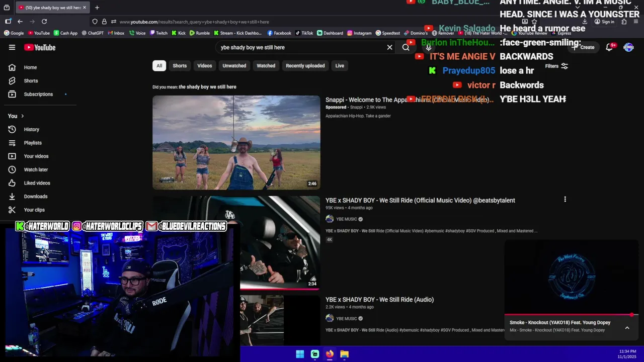Open We Still Ride (Audio) title
The width and height of the screenshot is (644, 362).
[379, 300]
